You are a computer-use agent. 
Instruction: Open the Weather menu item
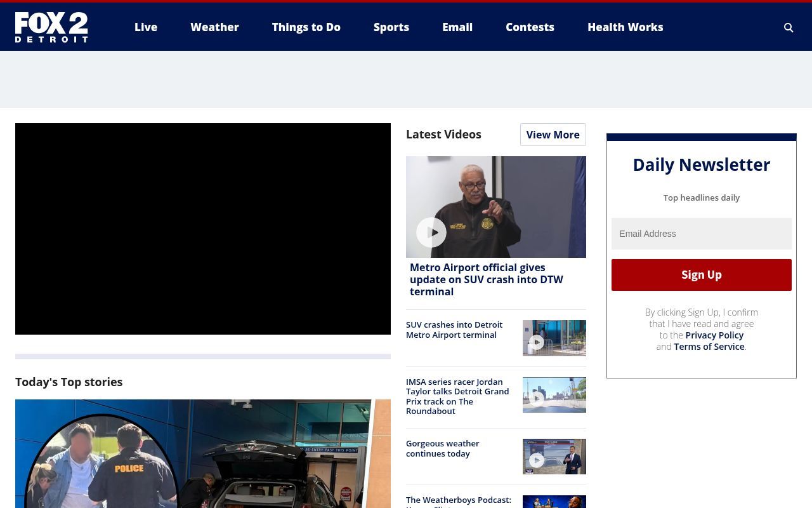pos(214,27)
